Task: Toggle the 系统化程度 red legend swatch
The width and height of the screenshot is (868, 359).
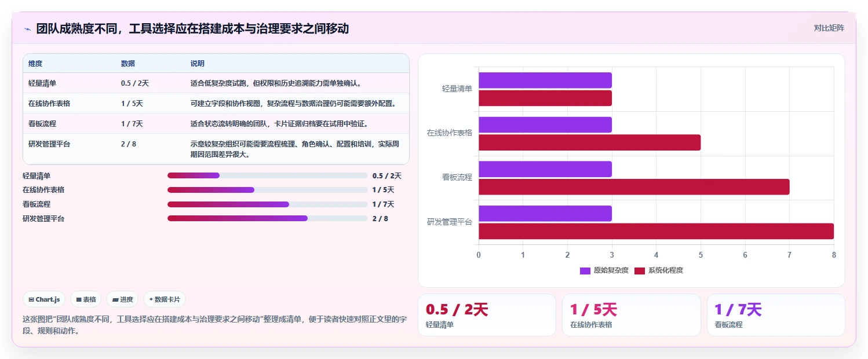Action: pos(639,270)
